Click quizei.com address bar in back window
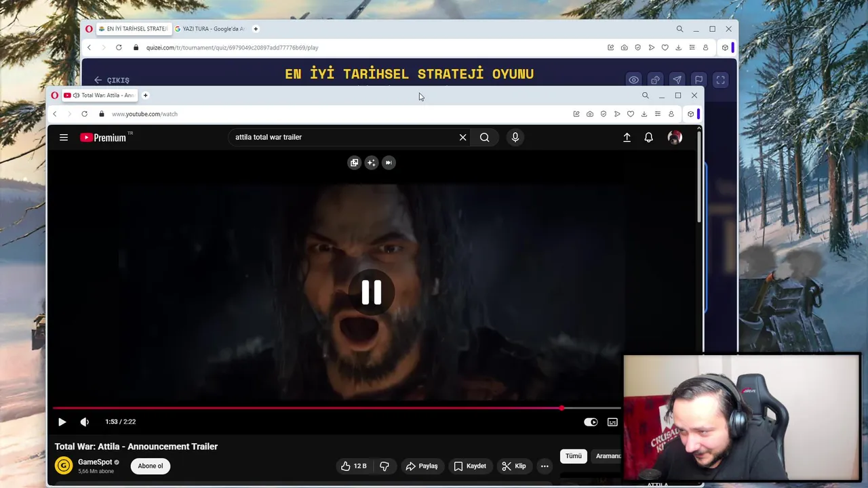Viewport: 868px width, 488px height. click(232, 47)
